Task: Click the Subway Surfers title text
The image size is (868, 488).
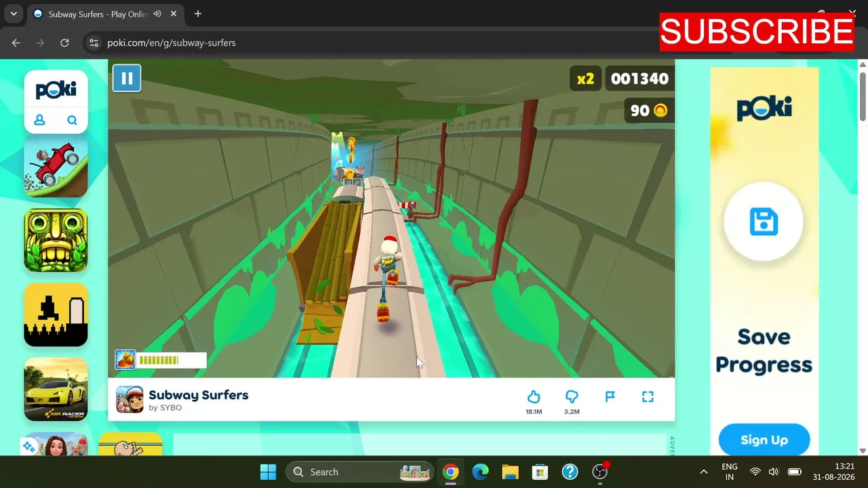Action: coord(199,395)
